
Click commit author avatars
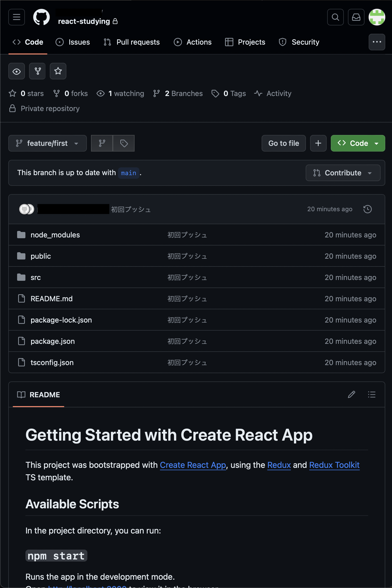point(27,209)
